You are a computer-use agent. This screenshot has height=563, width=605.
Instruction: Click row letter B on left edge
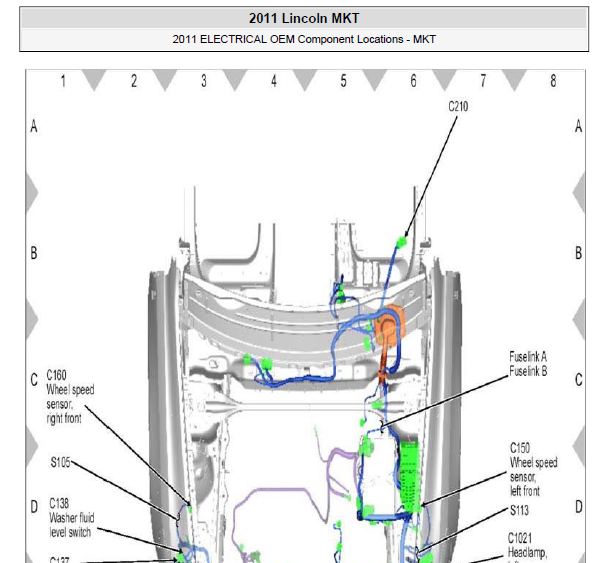click(34, 253)
